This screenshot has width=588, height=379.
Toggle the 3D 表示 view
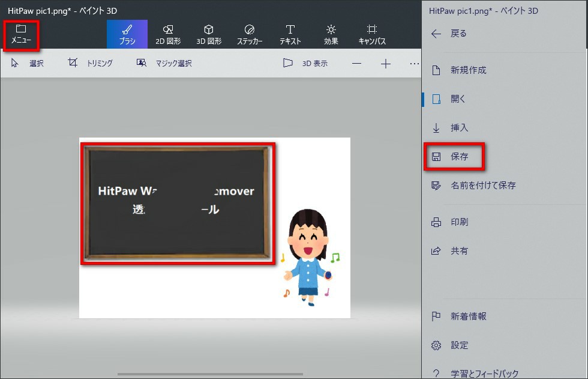[305, 63]
